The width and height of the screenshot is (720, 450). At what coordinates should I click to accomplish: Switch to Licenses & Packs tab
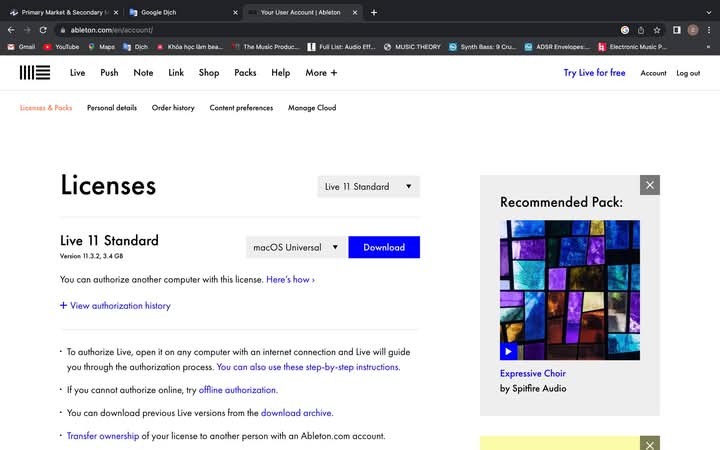click(x=46, y=108)
